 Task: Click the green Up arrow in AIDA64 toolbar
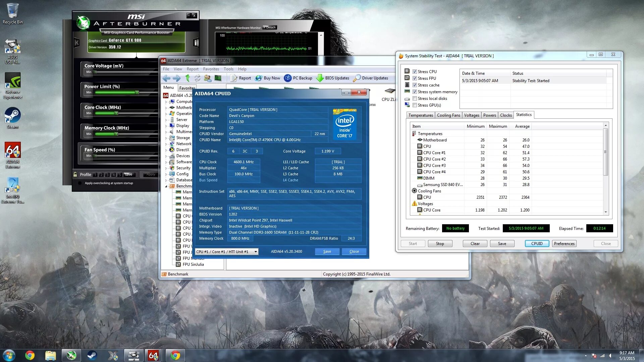pyautogui.click(x=187, y=78)
